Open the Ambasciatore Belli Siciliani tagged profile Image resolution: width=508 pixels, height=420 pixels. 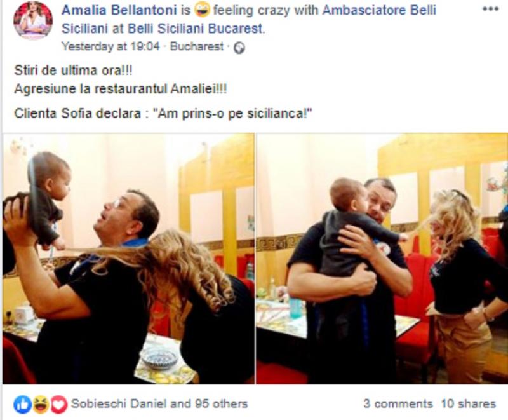pos(248,20)
